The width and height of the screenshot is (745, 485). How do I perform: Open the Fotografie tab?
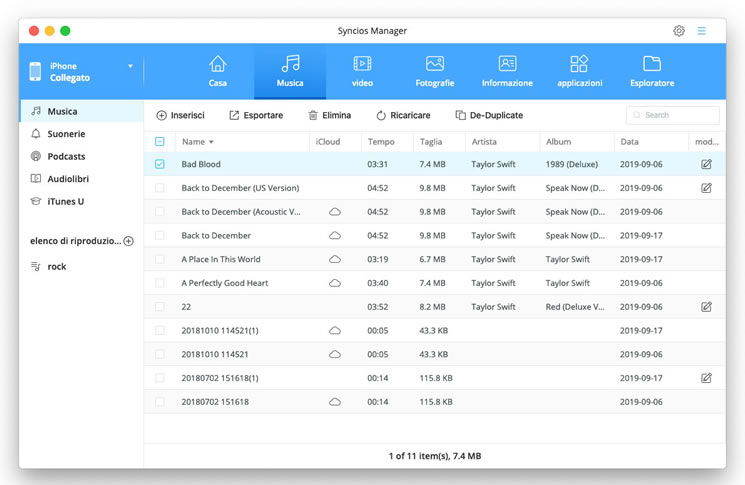(x=435, y=72)
